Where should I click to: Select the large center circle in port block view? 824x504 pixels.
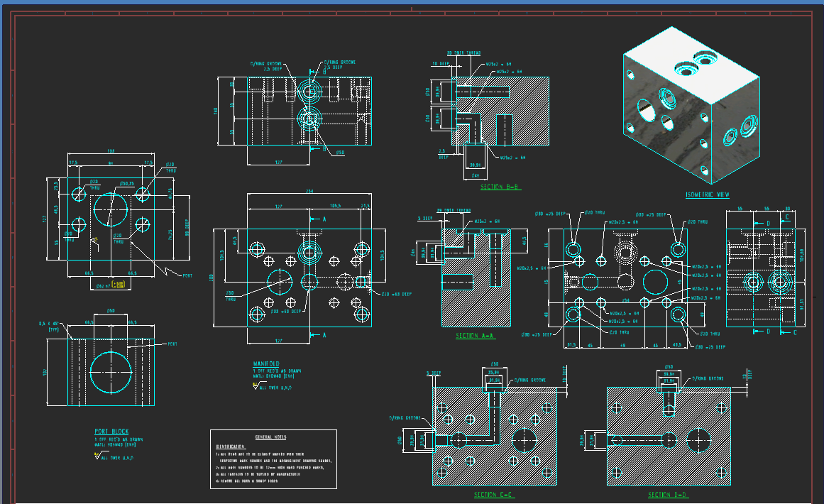point(110,209)
